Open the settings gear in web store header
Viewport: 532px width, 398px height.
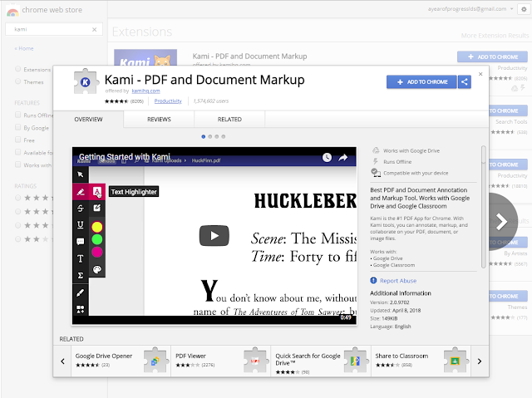(524, 9)
